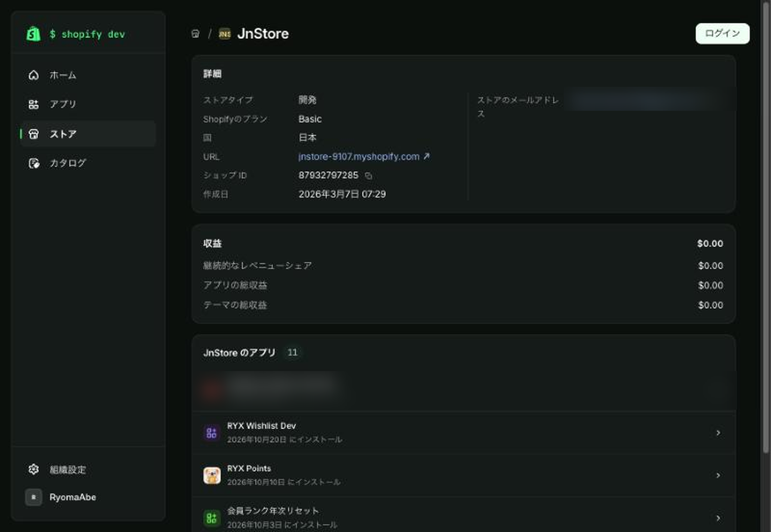
Task: Open the ホーム home icon in sidebar
Action: [33, 75]
